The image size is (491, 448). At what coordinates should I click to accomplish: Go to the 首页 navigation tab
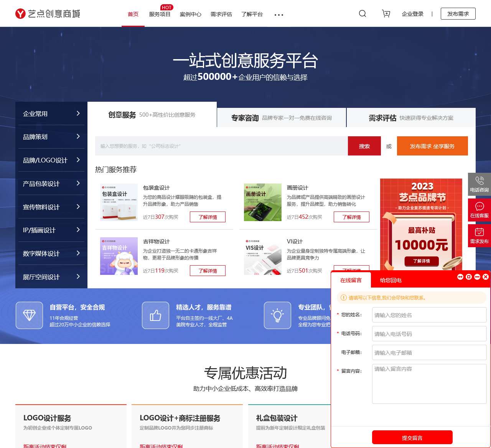[133, 14]
